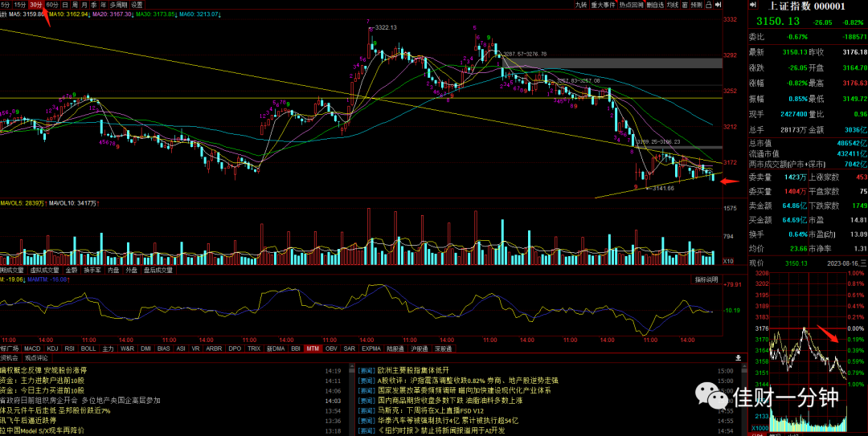The height and width of the screenshot is (436, 868).
Task: Open the 设置 settings menu
Action: coord(137,5)
